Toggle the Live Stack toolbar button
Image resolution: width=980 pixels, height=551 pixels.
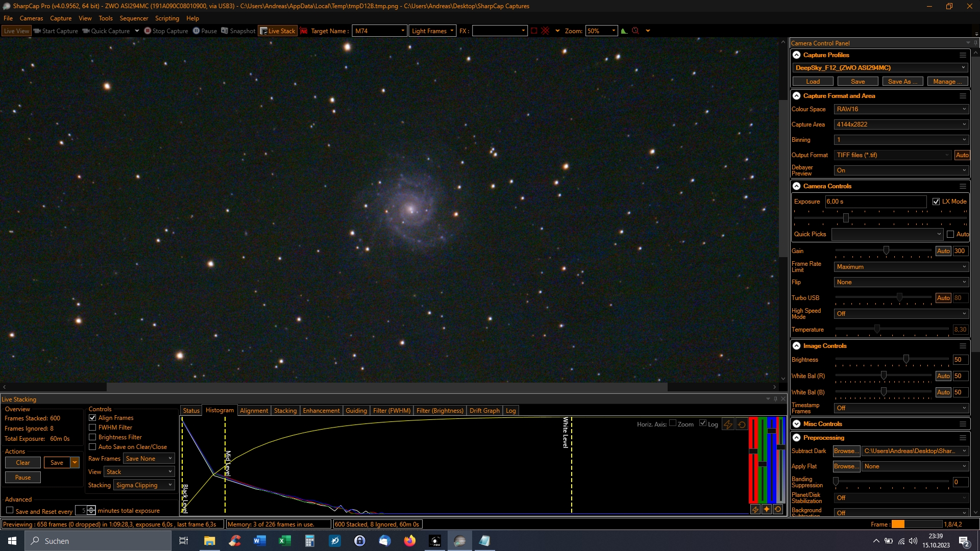pos(278,31)
